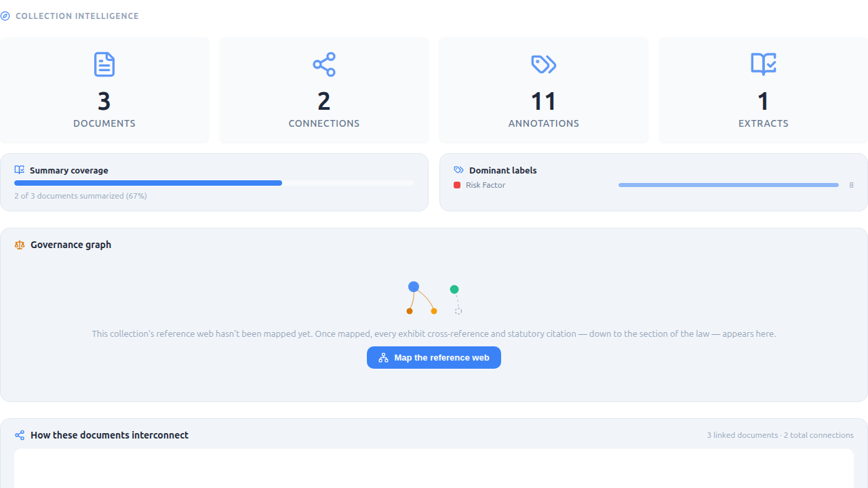Image resolution: width=868 pixels, height=488 pixels.
Task: Click the reference web hasn't been mapped description
Action: coord(434,333)
